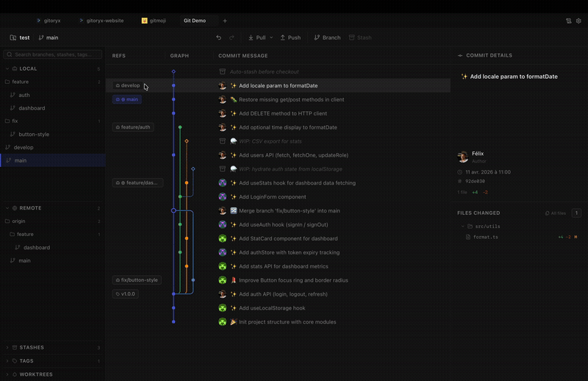Click the develop ref badge
Image resolution: width=588 pixels, height=381 pixels.
pyautogui.click(x=127, y=85)
